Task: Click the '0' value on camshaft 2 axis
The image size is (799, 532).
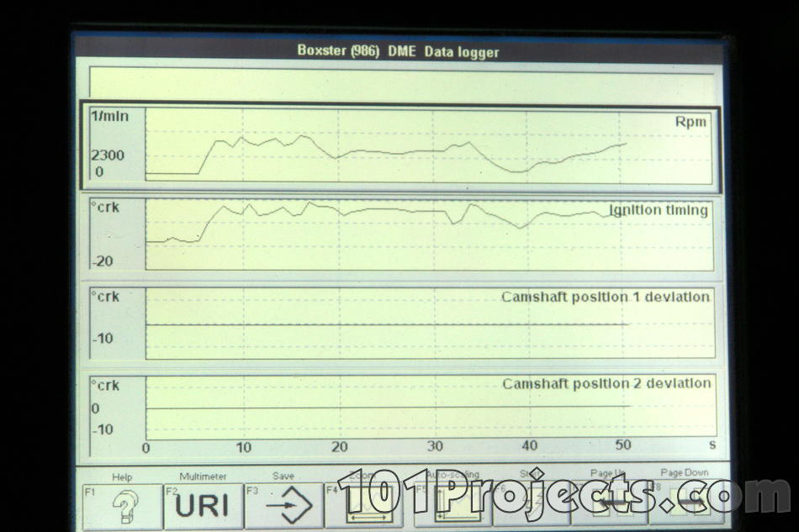Action: point(95,408)
